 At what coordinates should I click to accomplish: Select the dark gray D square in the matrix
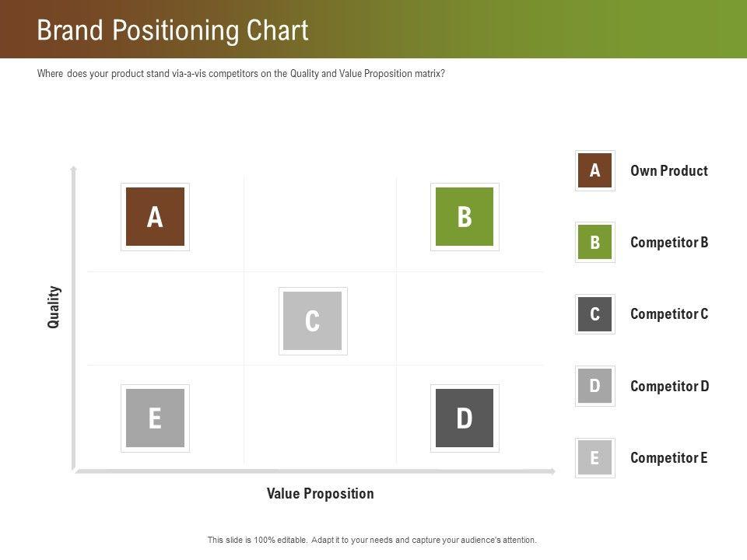(x=465, y=418)
